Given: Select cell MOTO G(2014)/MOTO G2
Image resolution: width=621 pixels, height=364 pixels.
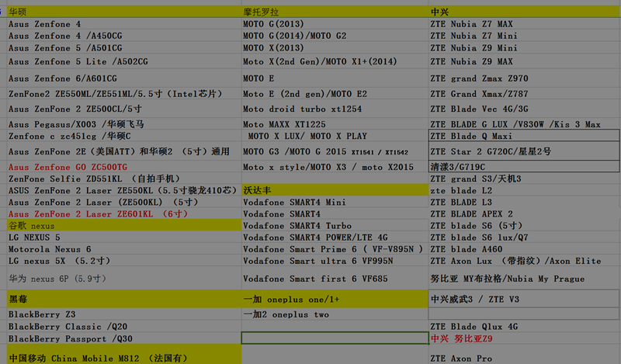Looking at the screenshot, I should click(x=335, y=36).
